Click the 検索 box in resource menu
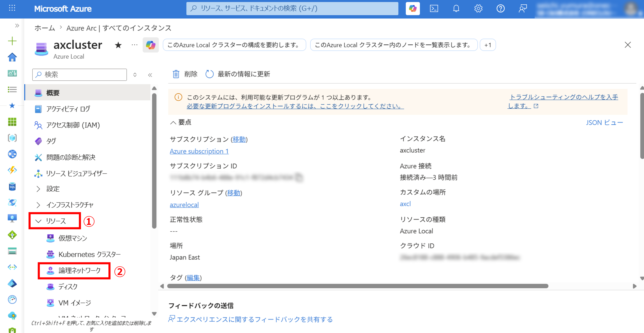Viewport: 644px width, 333px height. coord(79,75)
